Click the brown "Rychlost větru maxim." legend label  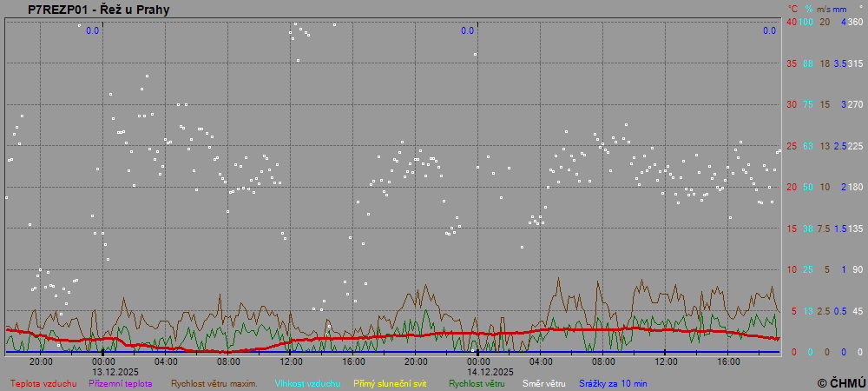(214, 383)
